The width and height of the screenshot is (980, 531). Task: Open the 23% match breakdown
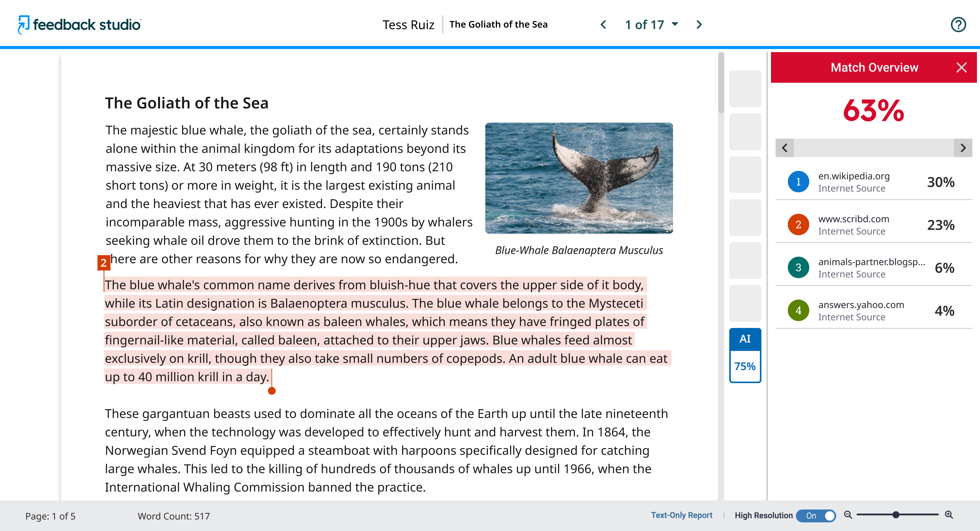(940, 225)
